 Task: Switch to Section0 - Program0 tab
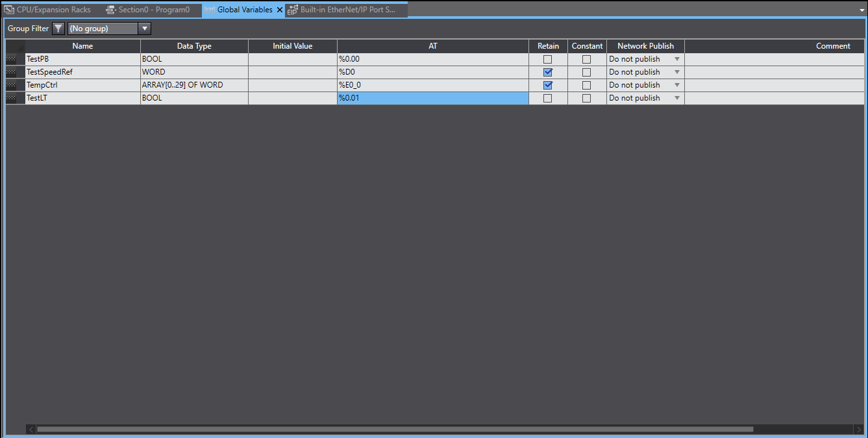coord(148,10)
